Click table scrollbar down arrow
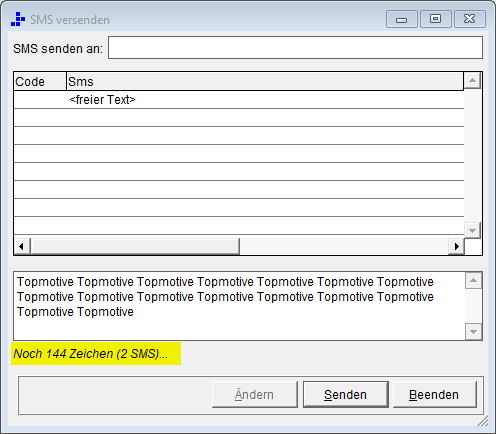 (472, 230)
